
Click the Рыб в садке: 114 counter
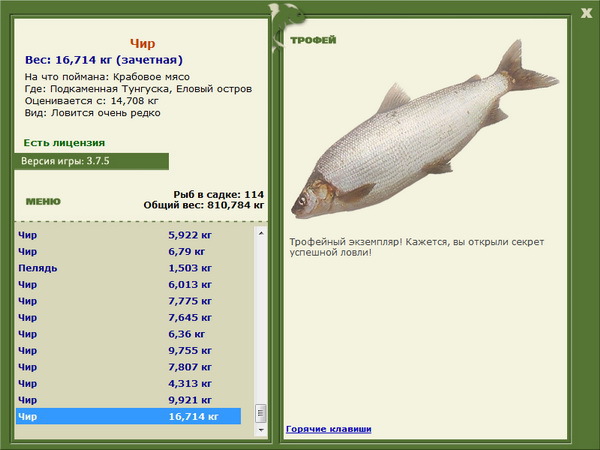(218, 194)
